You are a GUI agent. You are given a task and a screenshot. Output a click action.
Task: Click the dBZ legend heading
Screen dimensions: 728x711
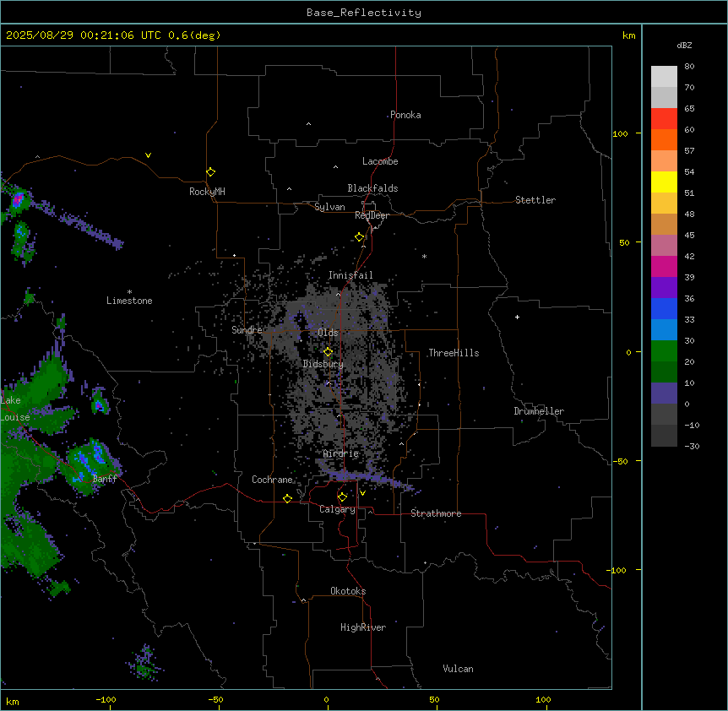point(684,46)
